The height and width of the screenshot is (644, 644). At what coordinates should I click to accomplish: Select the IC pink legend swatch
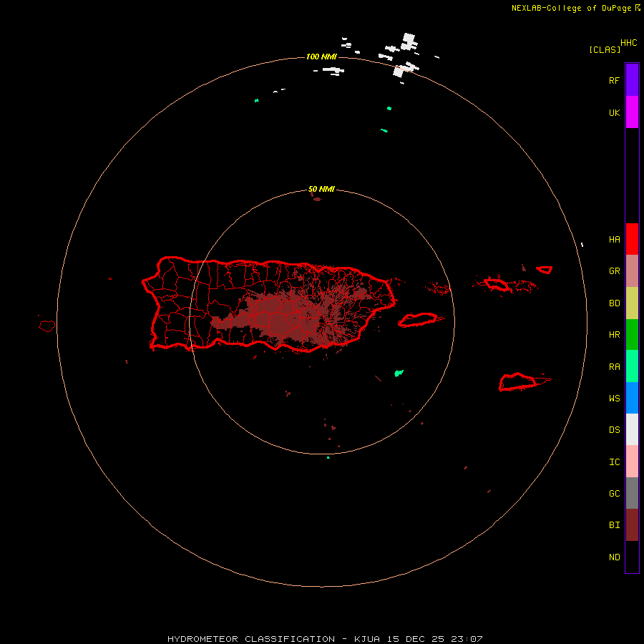point(632,462)
